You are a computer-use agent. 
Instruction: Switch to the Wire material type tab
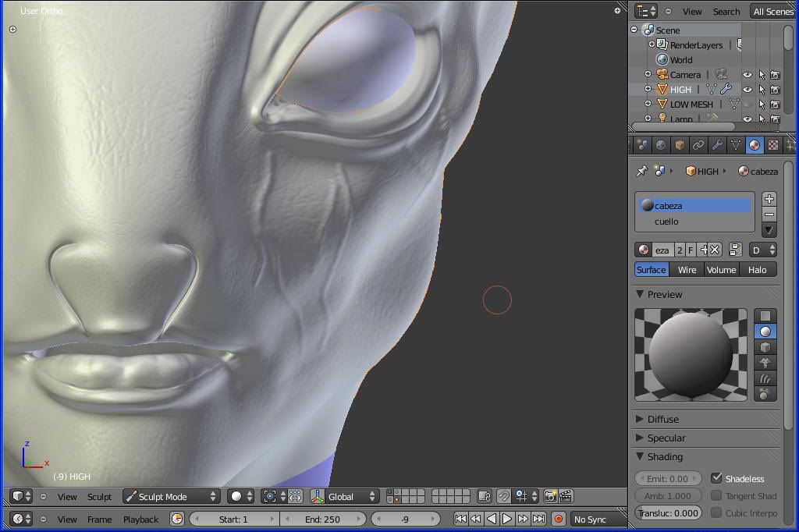click(687, 270)
